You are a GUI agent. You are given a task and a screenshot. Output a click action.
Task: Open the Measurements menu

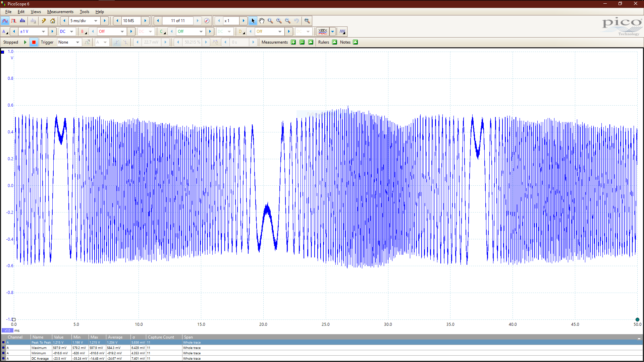(x=60, y=12)
